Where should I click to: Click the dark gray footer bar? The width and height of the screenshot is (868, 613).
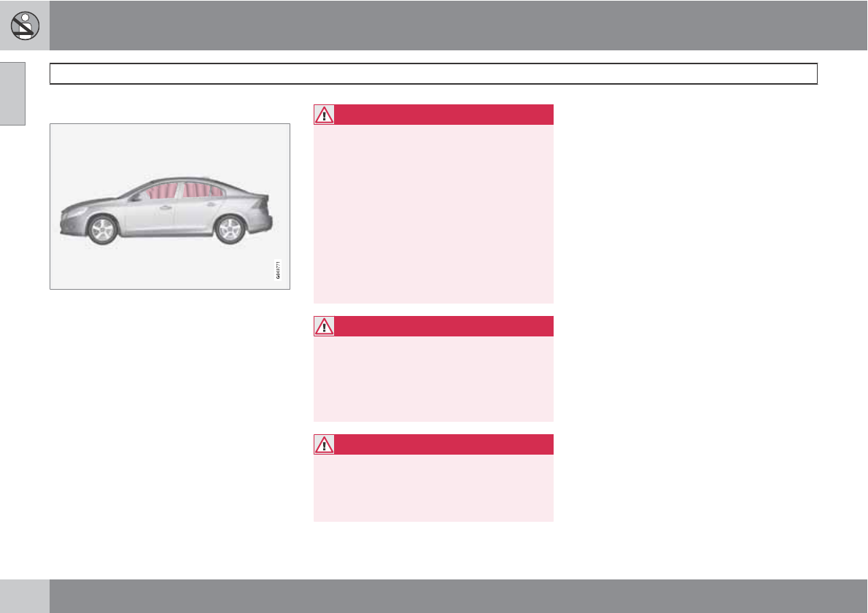click(x=458, y=596)
